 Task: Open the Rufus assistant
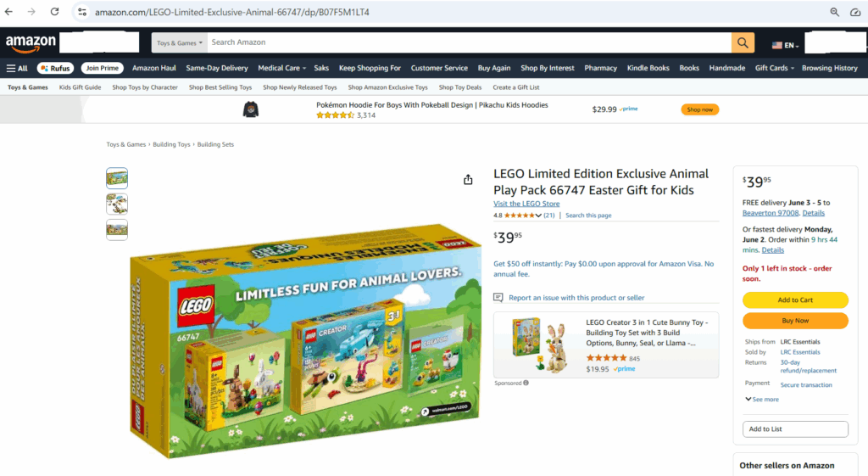(x=55, y=68)
